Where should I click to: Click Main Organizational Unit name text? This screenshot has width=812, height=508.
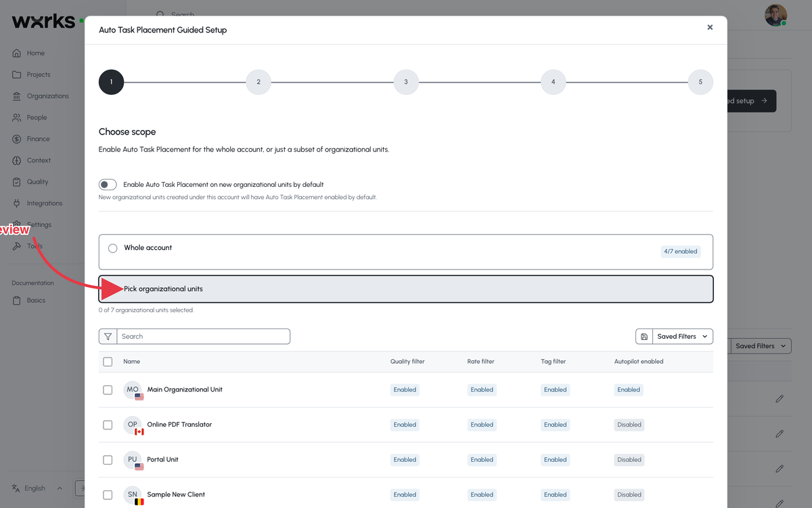point(185,390)
